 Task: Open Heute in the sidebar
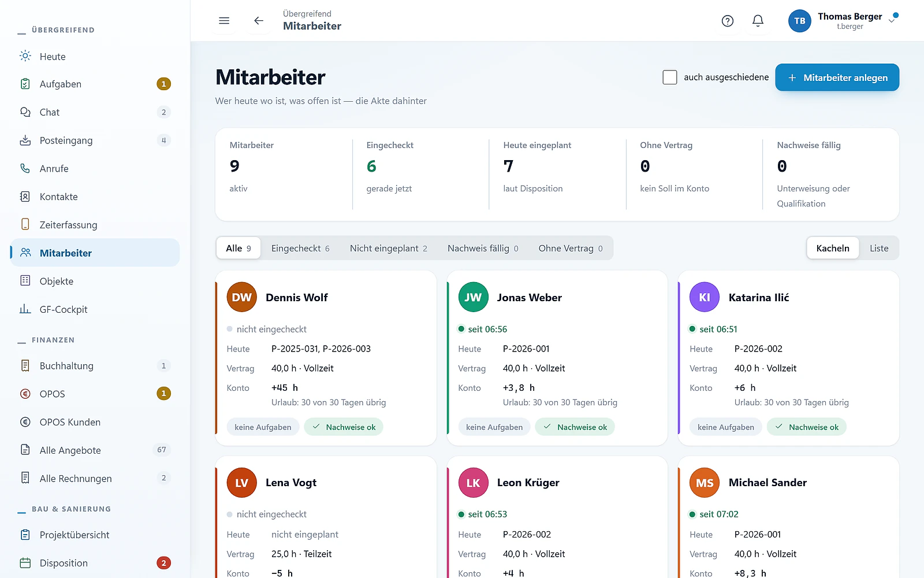(95, 57)
